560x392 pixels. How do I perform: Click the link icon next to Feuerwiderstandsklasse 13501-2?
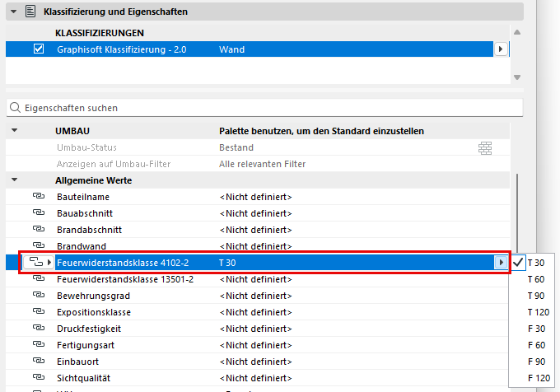point(39,278)
